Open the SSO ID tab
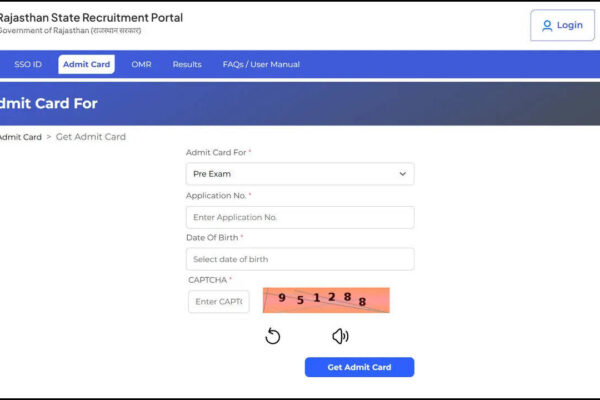600x400 pixels. click(28, 64)
